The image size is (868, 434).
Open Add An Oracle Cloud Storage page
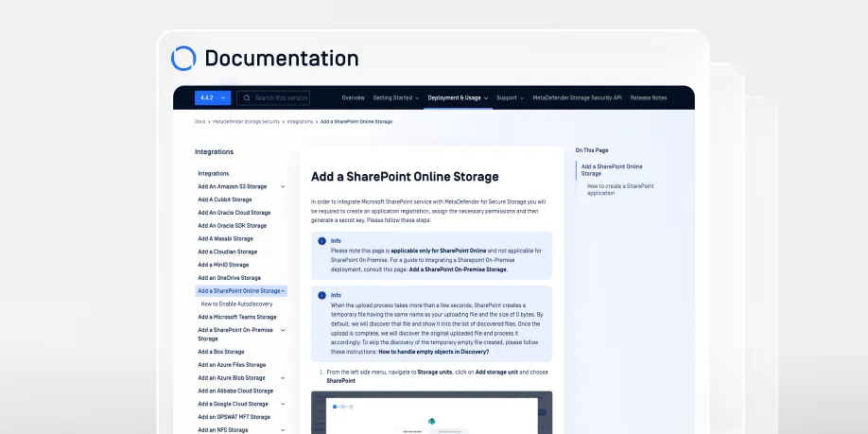pos(234,213)
